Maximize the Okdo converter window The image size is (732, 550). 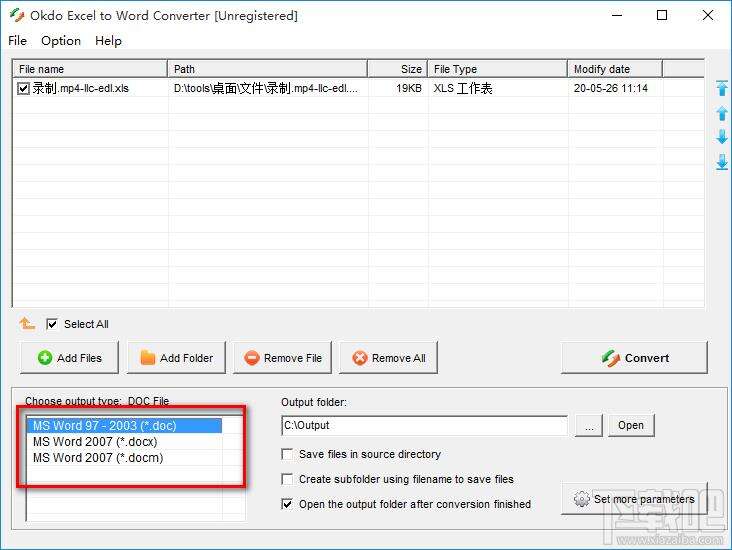tap(662, 15)
